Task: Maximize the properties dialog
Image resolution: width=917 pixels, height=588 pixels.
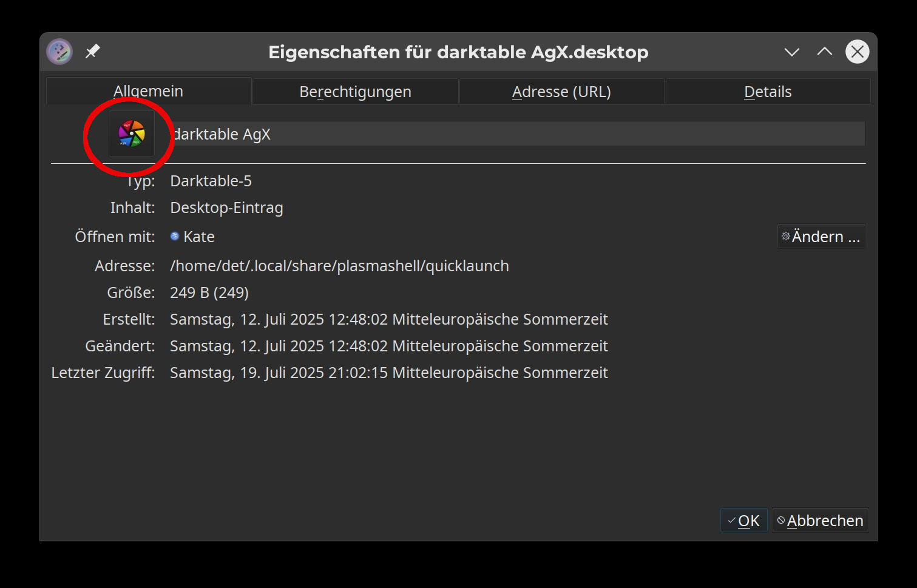Action: coord(824,52)
